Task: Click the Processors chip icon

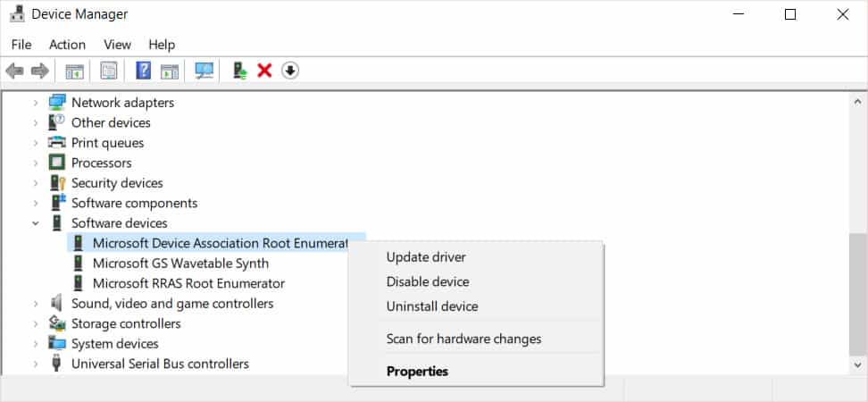Action: (57, 163)
